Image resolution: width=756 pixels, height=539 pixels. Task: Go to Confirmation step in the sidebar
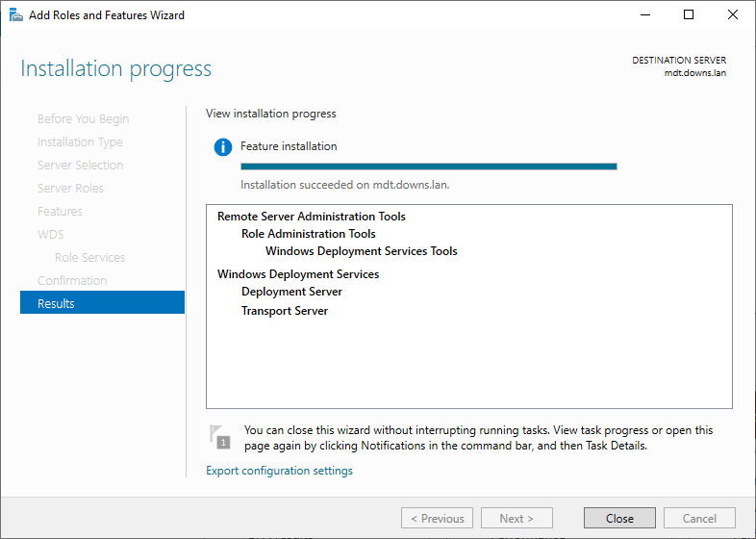[72, 280]
